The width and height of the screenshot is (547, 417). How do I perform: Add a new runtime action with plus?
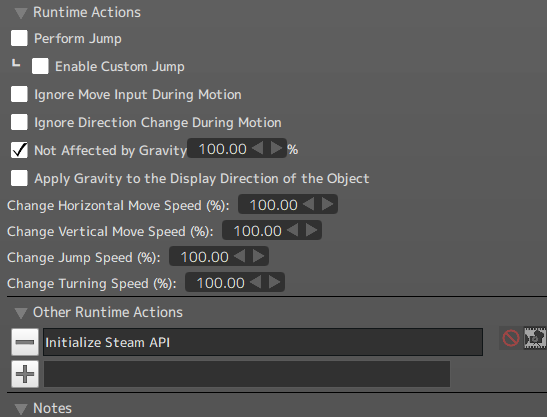point(25,374)
